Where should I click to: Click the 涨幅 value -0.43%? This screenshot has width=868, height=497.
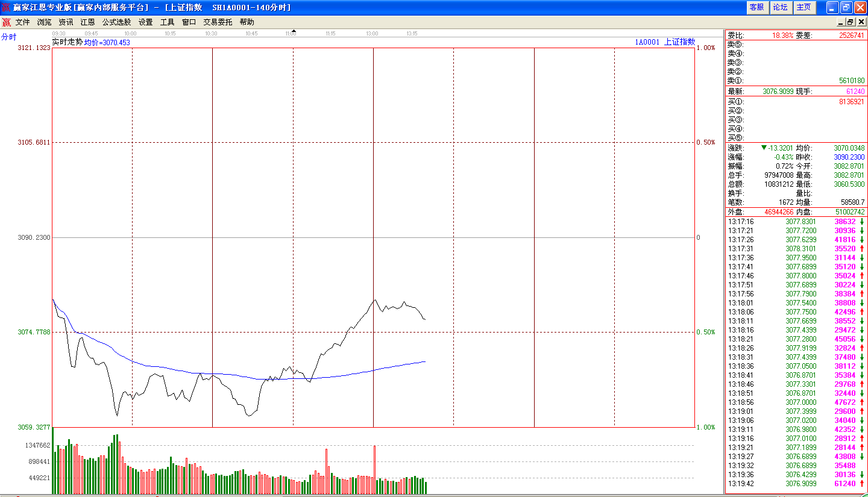784,157
